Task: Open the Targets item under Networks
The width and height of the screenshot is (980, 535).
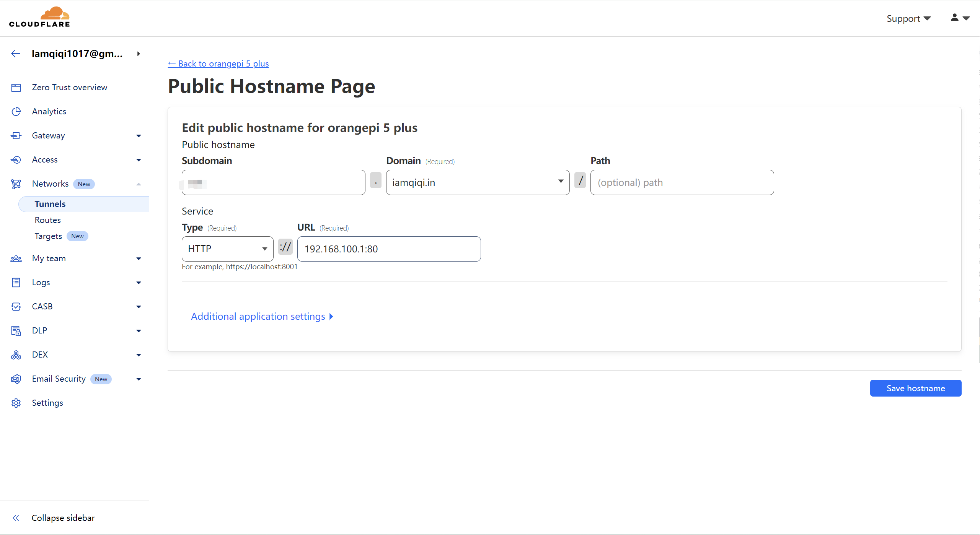Action: coord(48,236)
